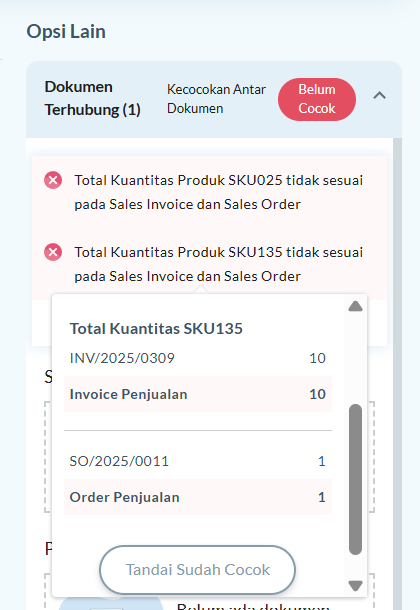Click the Total Kuantitas SKU135 popup heading
The image size is (420, 610).
coord(156,329)
